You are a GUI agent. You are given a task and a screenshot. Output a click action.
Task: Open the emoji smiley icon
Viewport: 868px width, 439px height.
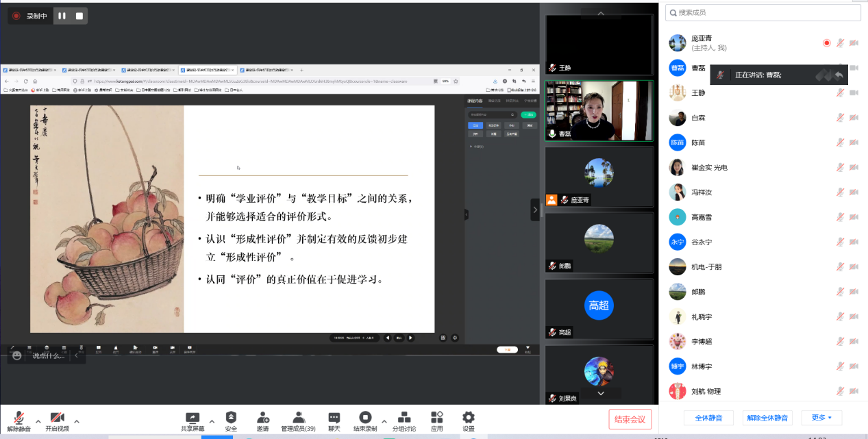pos(17,355)
